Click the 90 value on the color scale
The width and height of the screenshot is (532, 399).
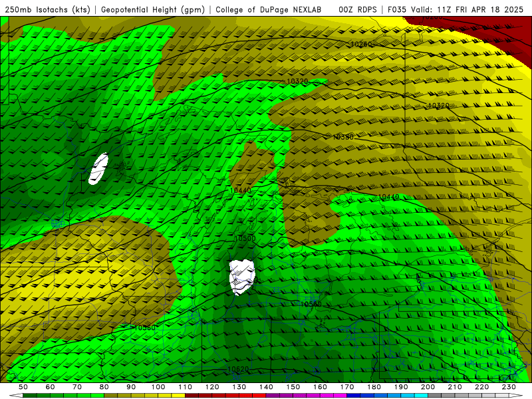(x=131, y=387)
